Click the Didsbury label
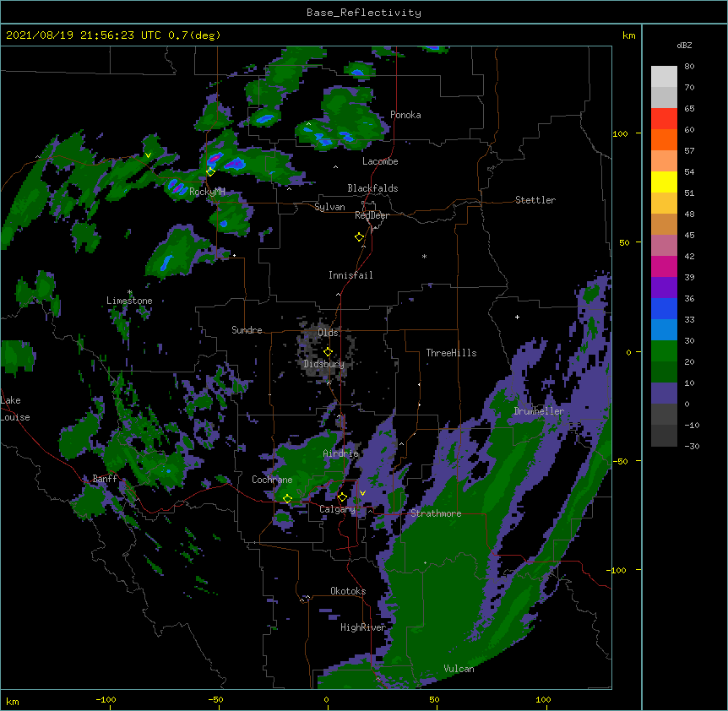This screenshot has width=728, height=711. pyautogui.click(x=324, y=364)
